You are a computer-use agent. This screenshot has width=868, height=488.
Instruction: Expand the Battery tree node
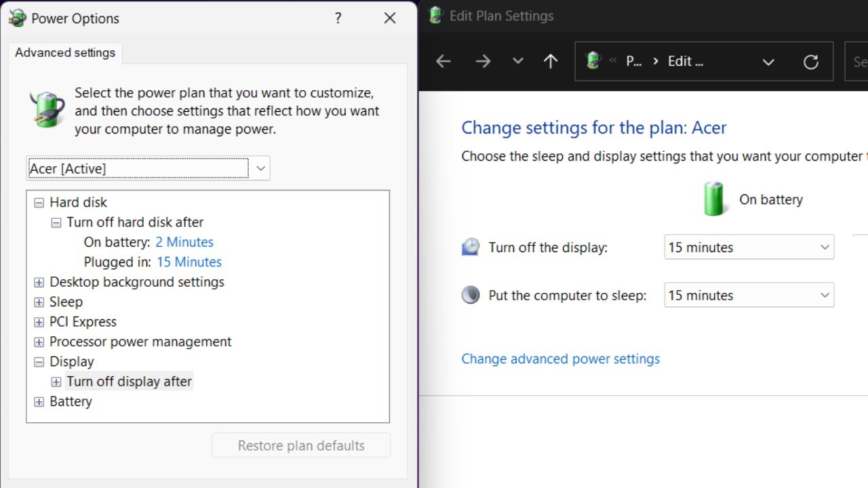(x=39, y=402)
